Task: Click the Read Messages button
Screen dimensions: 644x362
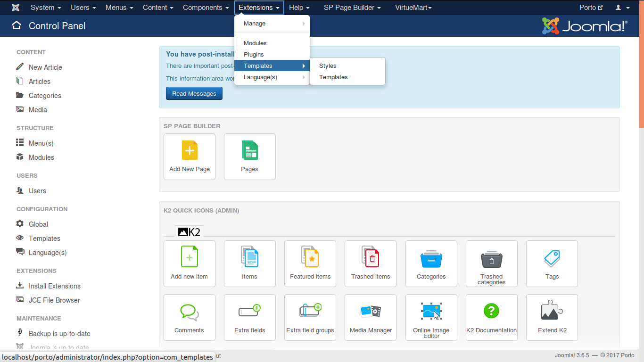Action: [x=194, y=94]
